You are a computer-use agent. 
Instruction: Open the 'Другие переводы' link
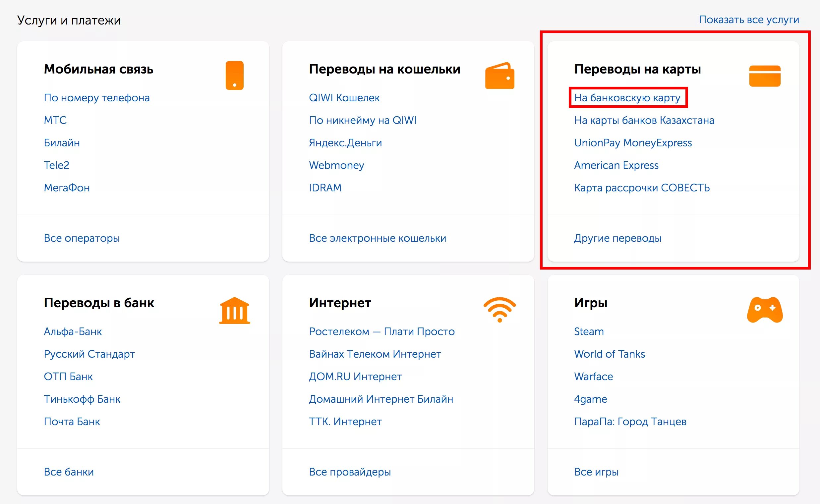click(617, 238)
